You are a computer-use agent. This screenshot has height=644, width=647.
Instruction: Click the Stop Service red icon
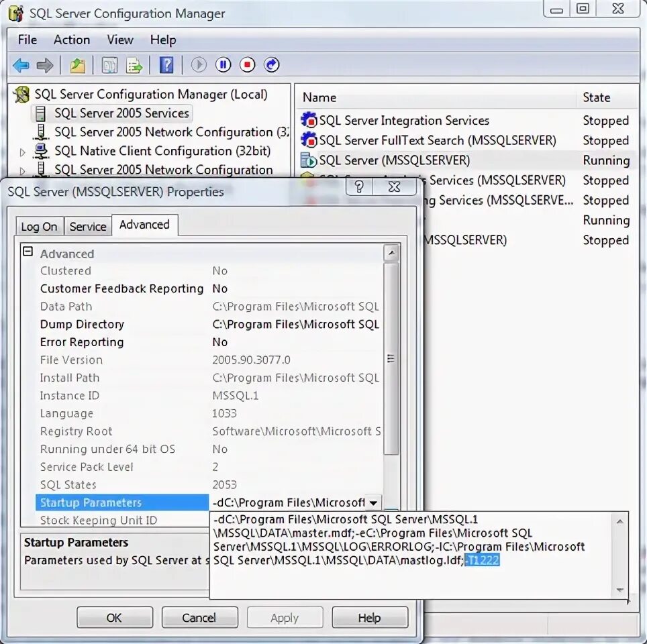(x=248, y=65)
